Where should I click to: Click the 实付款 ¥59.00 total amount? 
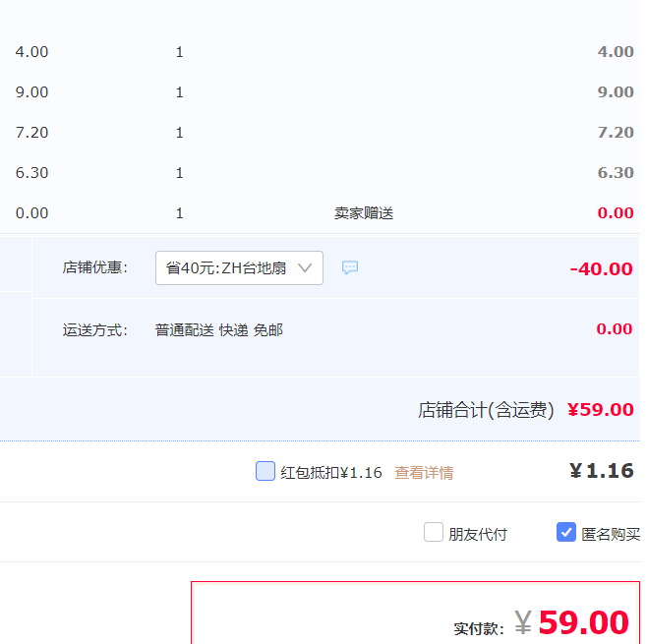pyautogui.click(x=571, y=622)
